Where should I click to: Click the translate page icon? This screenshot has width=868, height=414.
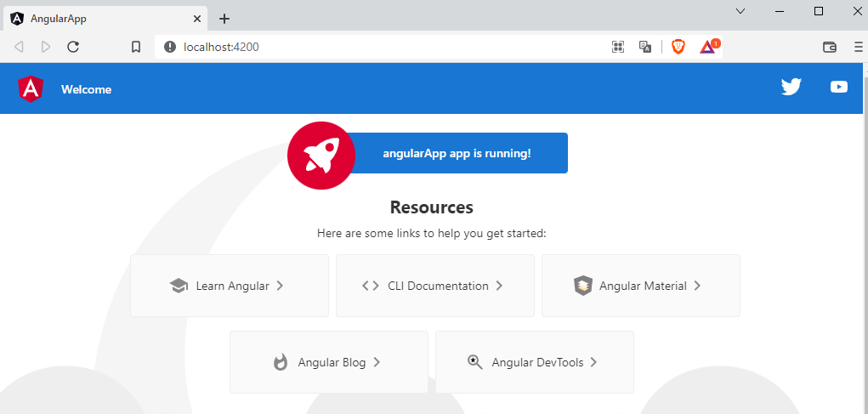pyautogui.click(x=645, y=48)
